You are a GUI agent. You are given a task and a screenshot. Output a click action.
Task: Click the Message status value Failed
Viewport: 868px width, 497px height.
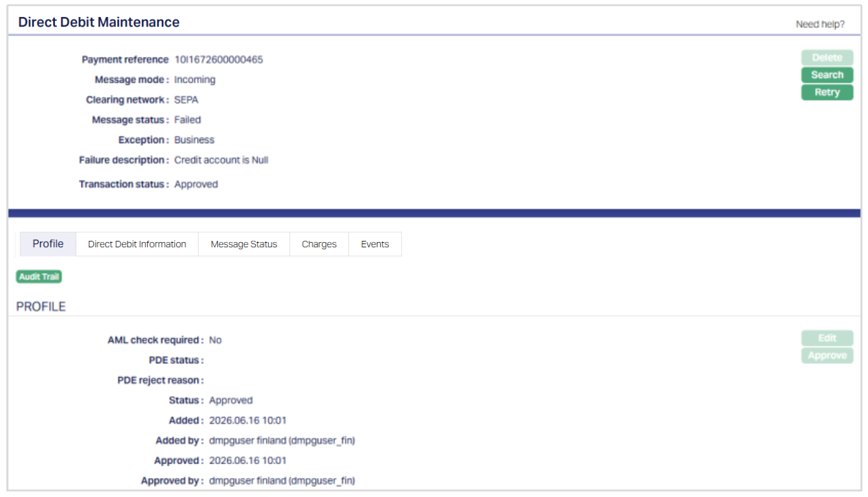click(x=187, y=120)
